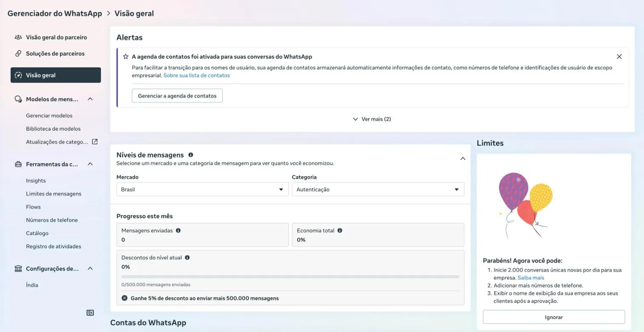Open Flows in the sidebar
The image size is (644, 332).
click(33, 207)
